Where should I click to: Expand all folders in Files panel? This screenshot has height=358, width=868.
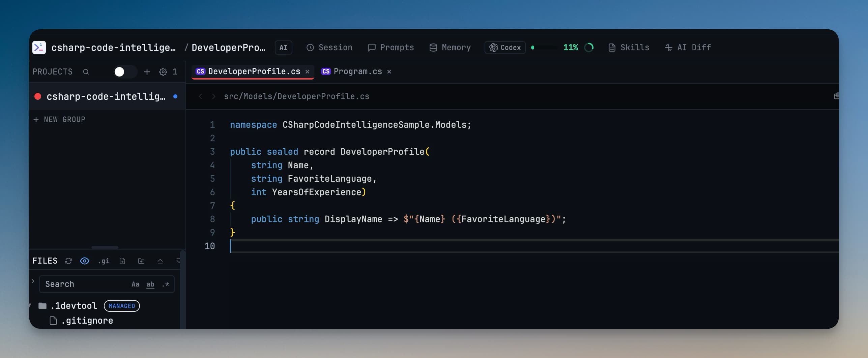[178, 261]
